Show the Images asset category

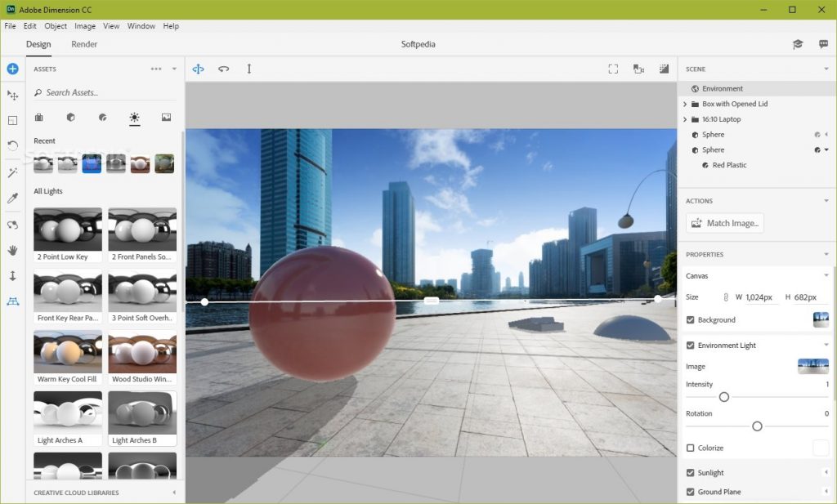(x=166, y=118)
